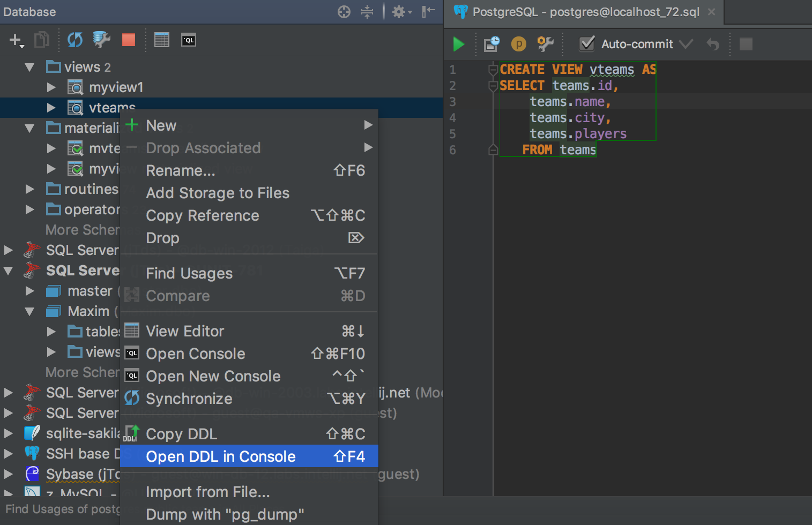The height and width of the screenshot is (525, 812).
Task: Expand the routines folder arrow
Action: (x=29, y=189)
